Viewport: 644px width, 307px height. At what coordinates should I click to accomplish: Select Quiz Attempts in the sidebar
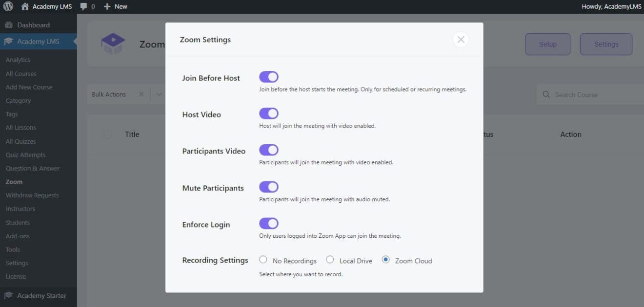click(x=25, y=154)
